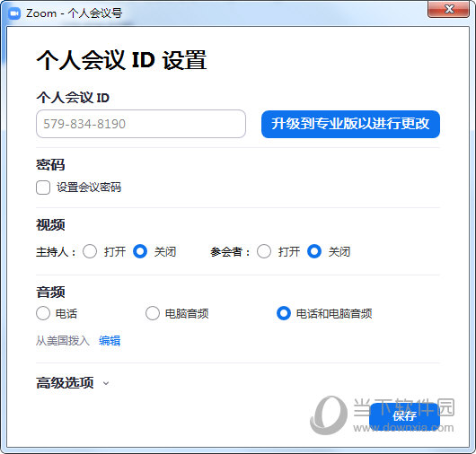Click the 音频 section label
The width and height of the screenshot is (476, 454).
click(x=50, y=292)
